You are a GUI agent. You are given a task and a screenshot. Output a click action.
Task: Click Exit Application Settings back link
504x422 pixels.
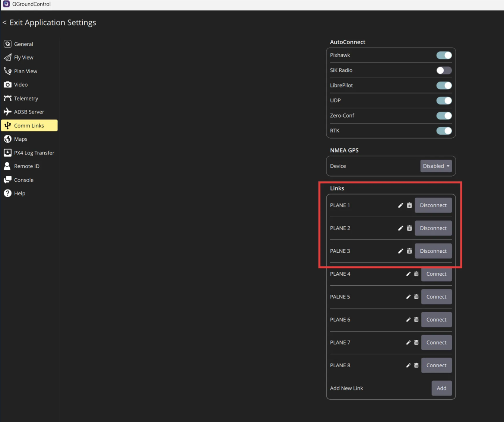49,22
